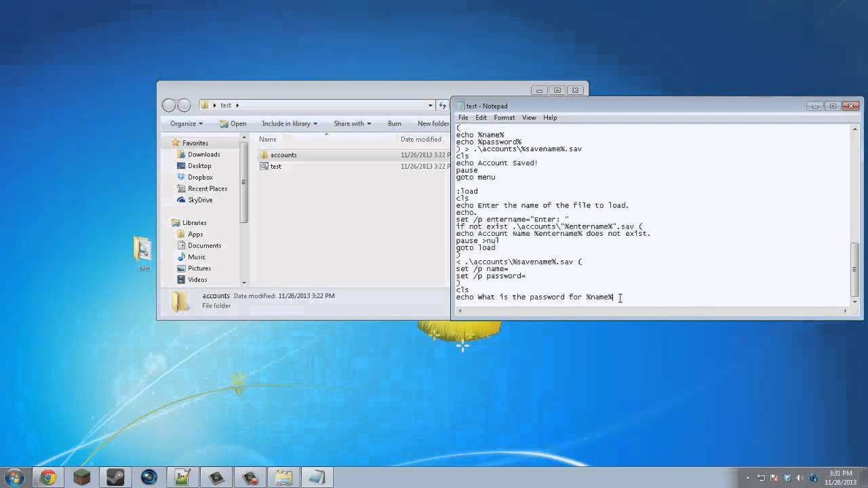Switch to Windows Explorer taskbar icon
This screenshot has height=488, width=868.
click(283, 477)
